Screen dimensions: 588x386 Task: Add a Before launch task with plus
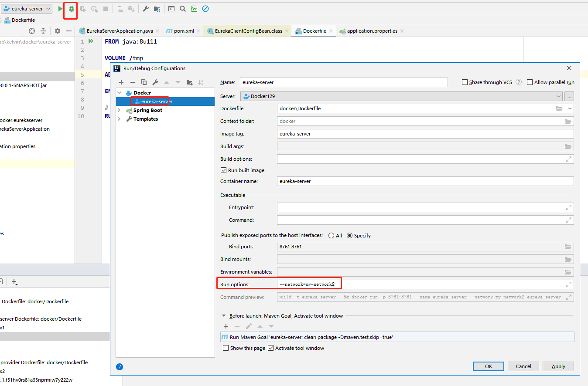pyautogui.click(x=226, y=326)
